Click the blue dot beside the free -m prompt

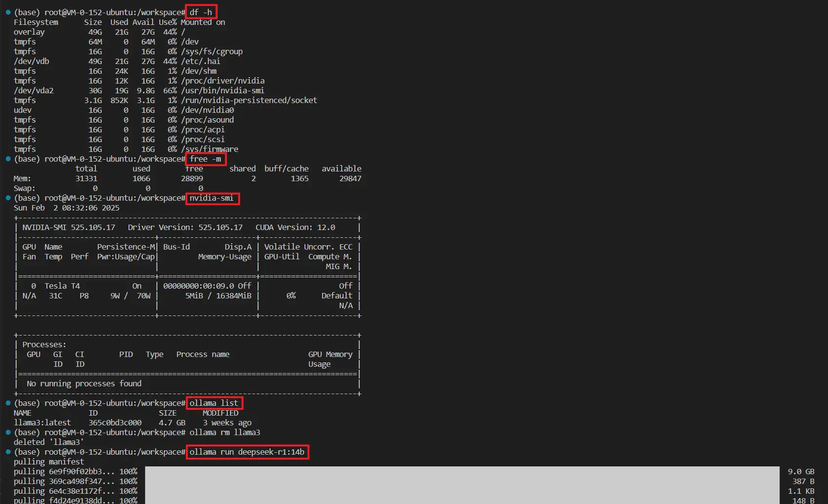click(7, 159)
